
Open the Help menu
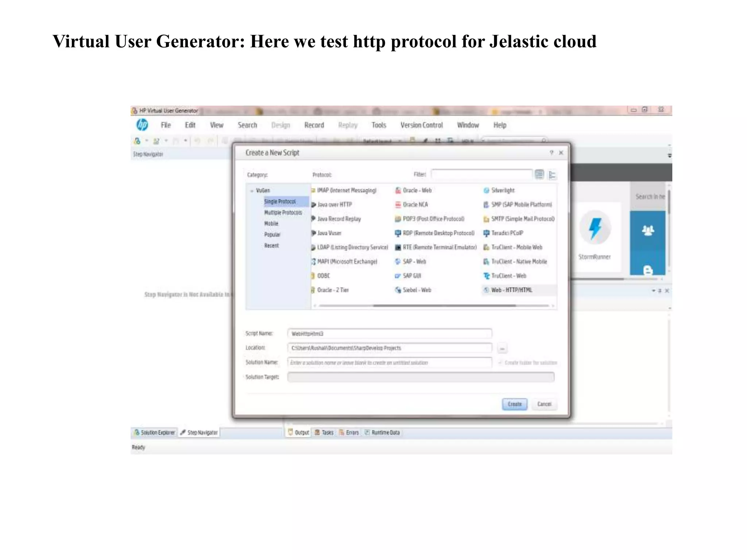[x=500, y=125]
